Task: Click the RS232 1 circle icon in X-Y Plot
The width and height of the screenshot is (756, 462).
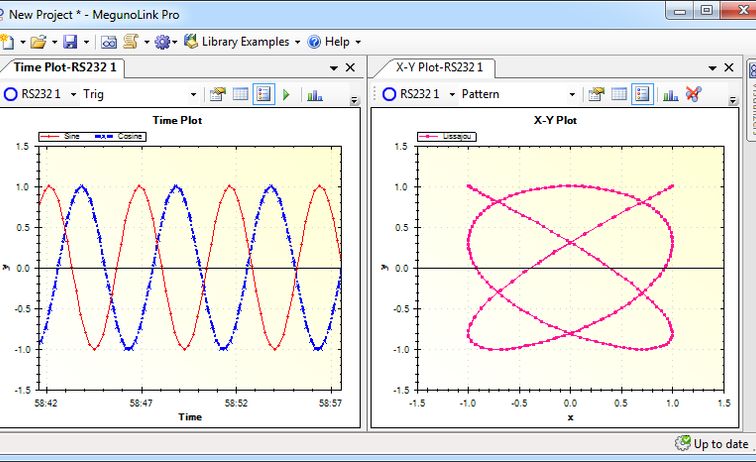Action: (389, 94)
